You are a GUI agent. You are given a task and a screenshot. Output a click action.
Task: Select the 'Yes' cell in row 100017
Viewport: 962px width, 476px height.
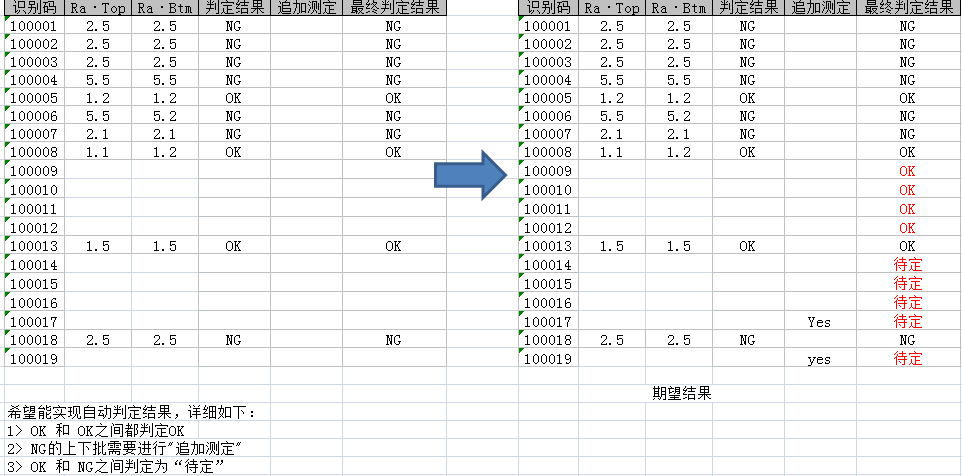pos(819,322)
